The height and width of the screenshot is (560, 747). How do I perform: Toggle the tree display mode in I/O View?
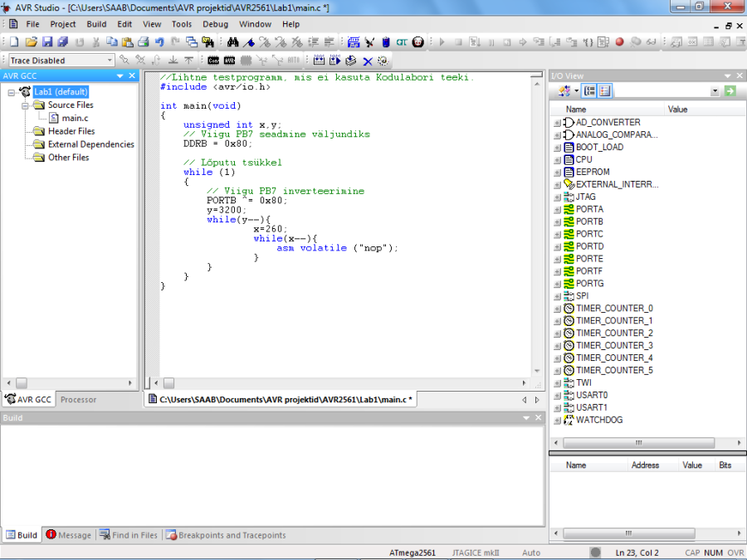[x=588, y=91]
